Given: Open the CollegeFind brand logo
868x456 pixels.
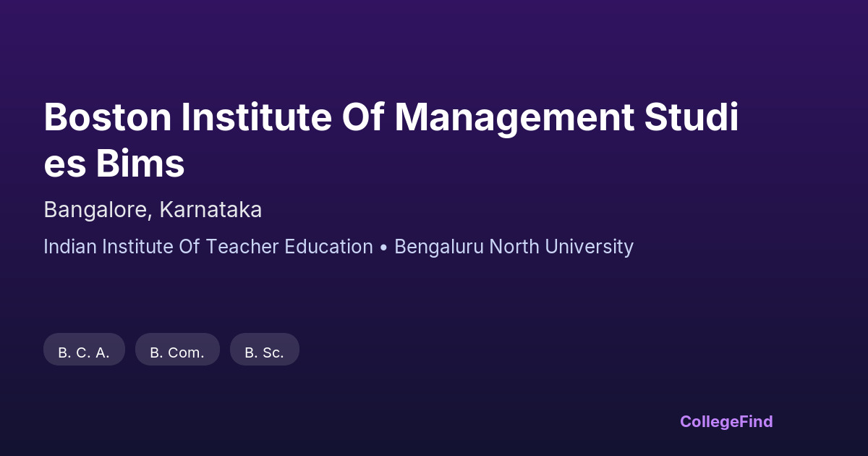Looking at the screenshot, I should (x=726, y=421).
